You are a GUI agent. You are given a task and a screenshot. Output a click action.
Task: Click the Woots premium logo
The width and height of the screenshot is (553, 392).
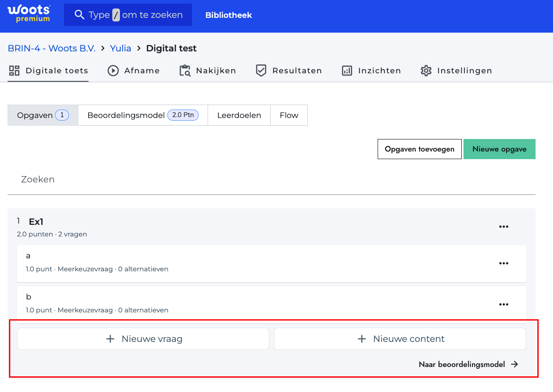click(x=29, y=13)
